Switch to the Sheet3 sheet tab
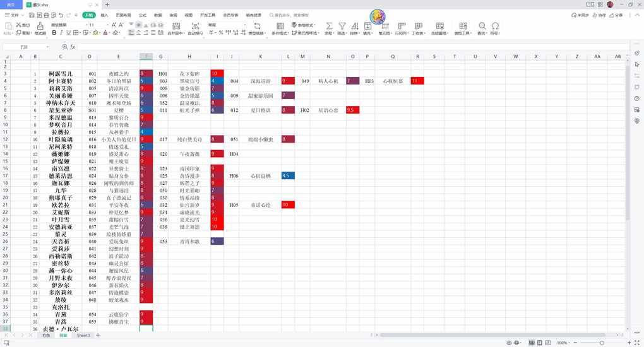 (83, 336)
